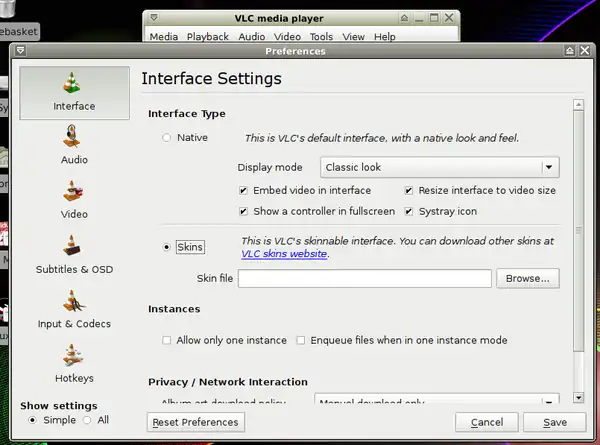This screenshot has height=445, width=600.
Task: Open the Playback menu
Action: 208,37
